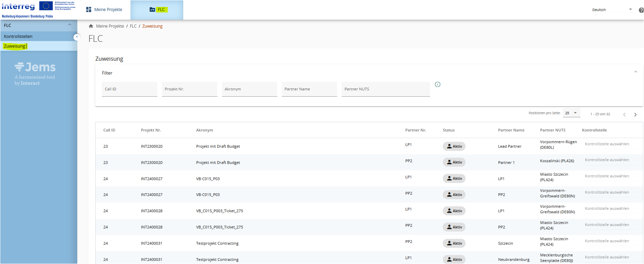The image size is (644, 264).
Task: Open the Meine Projekte tab
Action: [x=104, y=10]
